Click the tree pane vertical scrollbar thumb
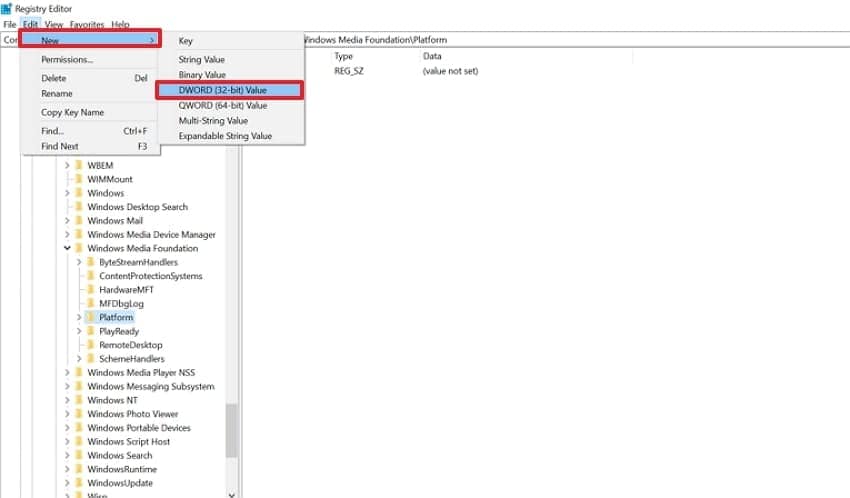The image size is (850, 498). [231, 430]
